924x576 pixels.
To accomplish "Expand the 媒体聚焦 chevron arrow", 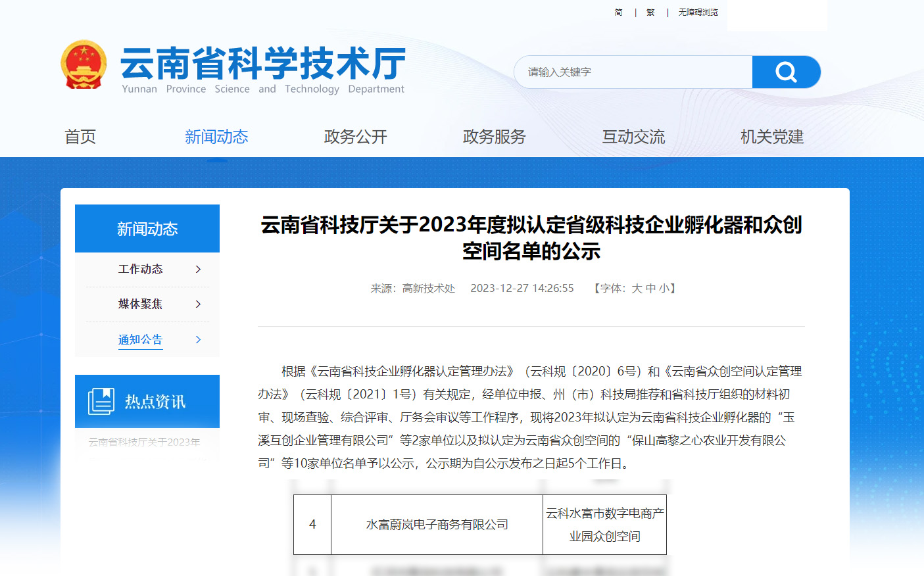I will click(x=198, y=304).
